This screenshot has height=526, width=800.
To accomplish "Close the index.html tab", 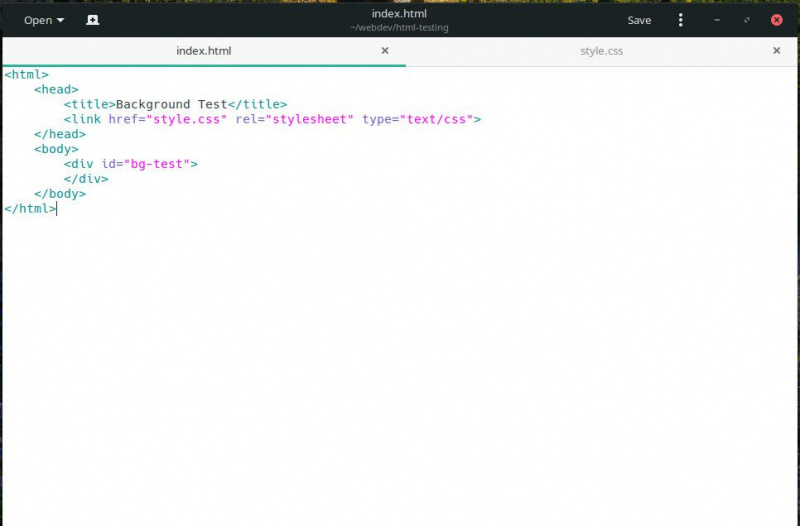I will click(385, 51).
